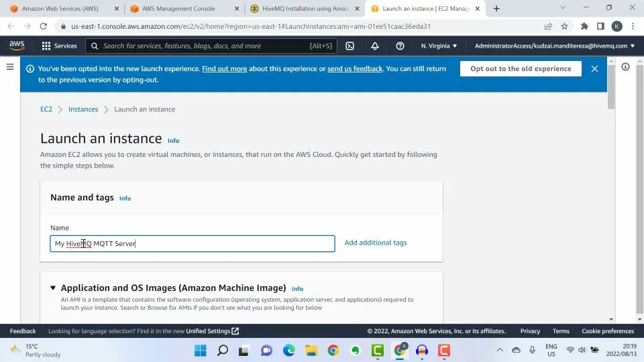The height and width of the screenshot is (362, 644).
Task: Open Terms footer link
Action: point(561,330)
